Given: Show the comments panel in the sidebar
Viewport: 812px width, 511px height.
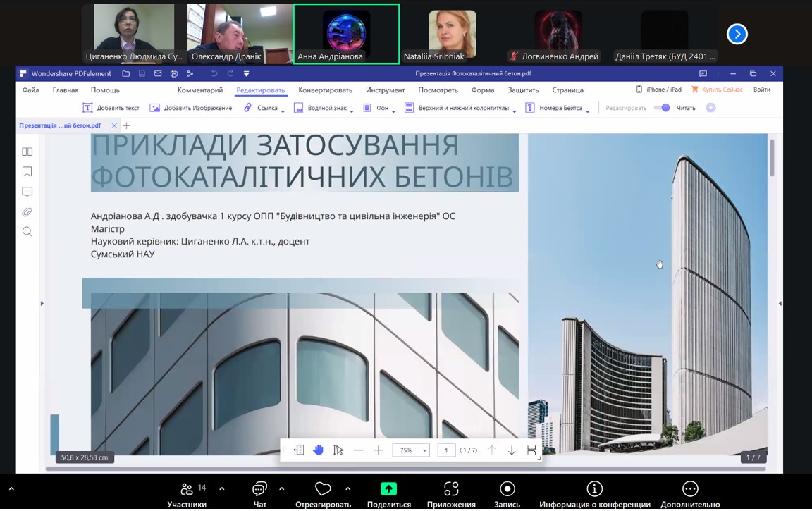Looking at the screenshot, I should 27,192.
